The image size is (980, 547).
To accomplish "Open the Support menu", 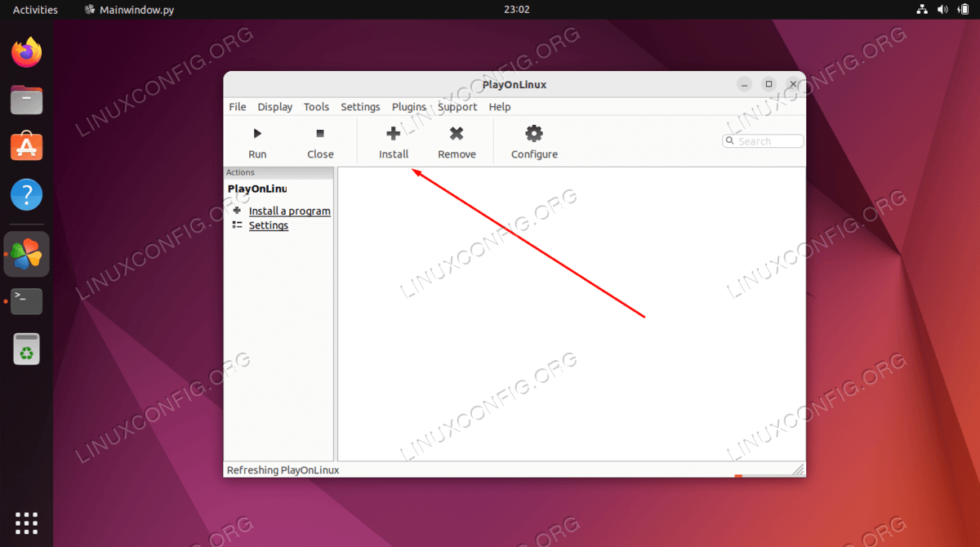I will coord(457,107).
